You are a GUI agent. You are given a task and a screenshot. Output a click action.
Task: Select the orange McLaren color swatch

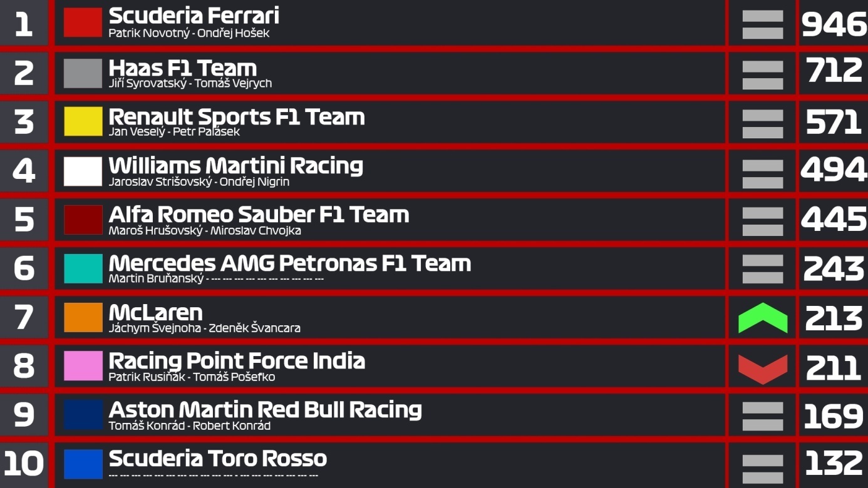click(x=83, y=317)
